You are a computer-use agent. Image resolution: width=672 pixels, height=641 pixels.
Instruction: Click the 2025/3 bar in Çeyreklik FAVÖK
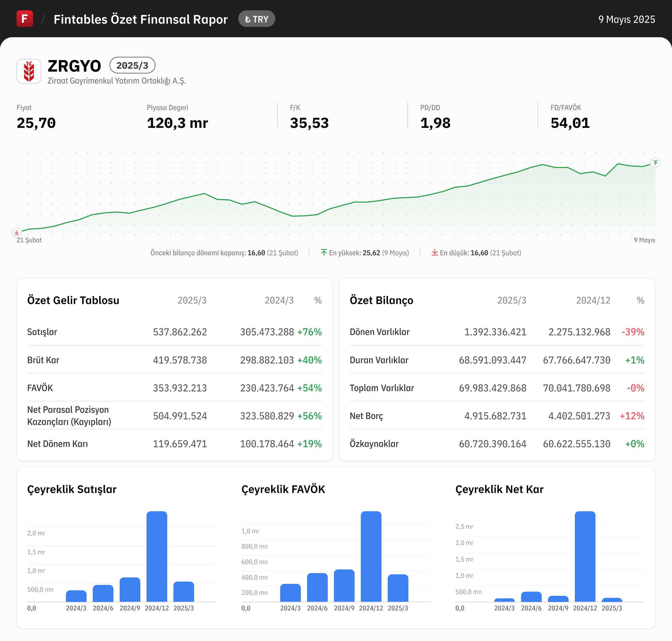pos(398,588)
